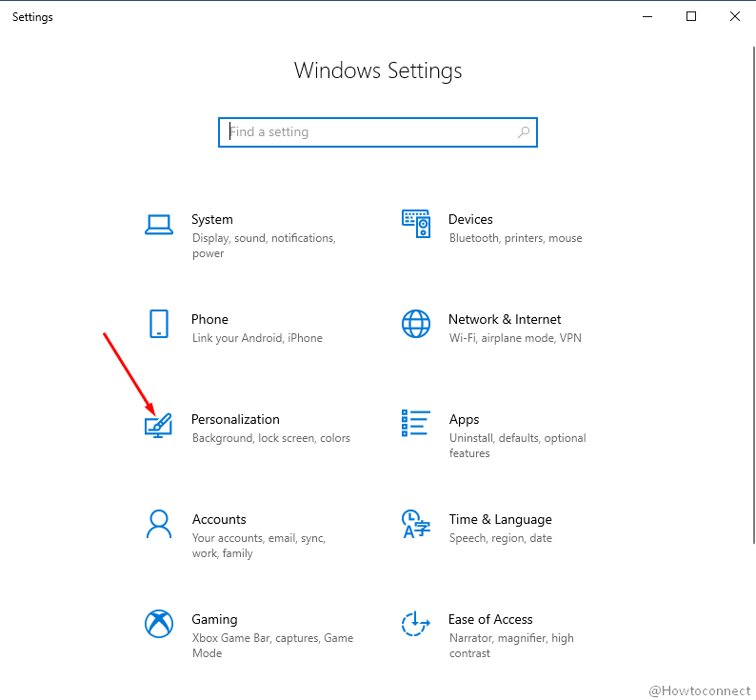Open the Personalization paintbrush icon
The height and width of the screenshot is (700, 756).
pos(159,425)
